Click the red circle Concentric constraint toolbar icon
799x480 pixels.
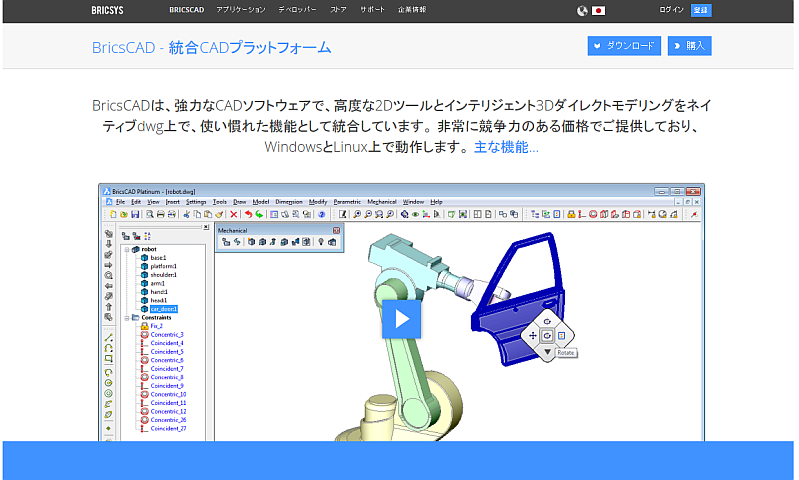(x=593, y=215)
